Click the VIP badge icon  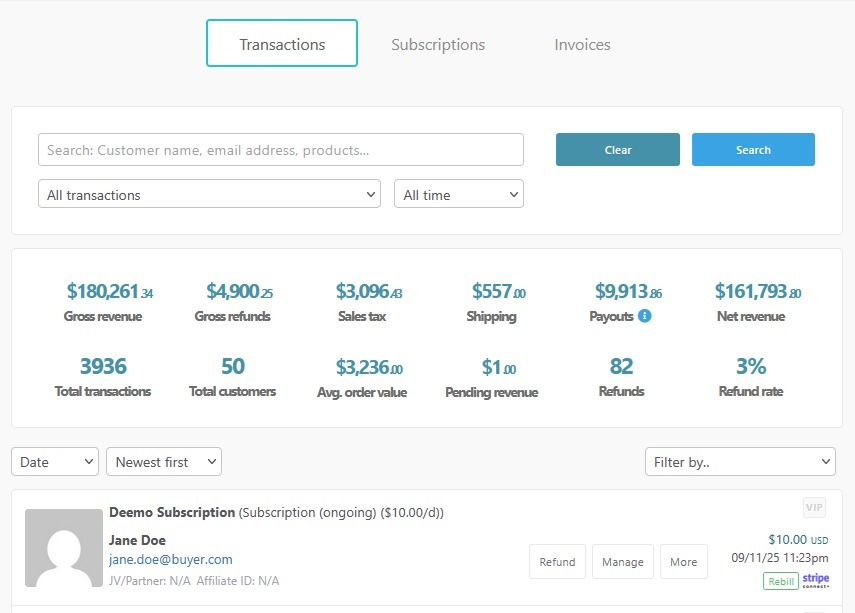coord(815,508)
